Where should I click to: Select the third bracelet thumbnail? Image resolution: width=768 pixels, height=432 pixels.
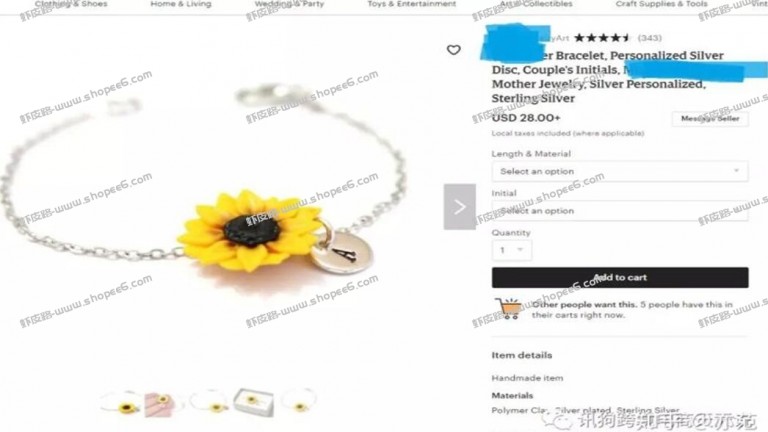209,402
